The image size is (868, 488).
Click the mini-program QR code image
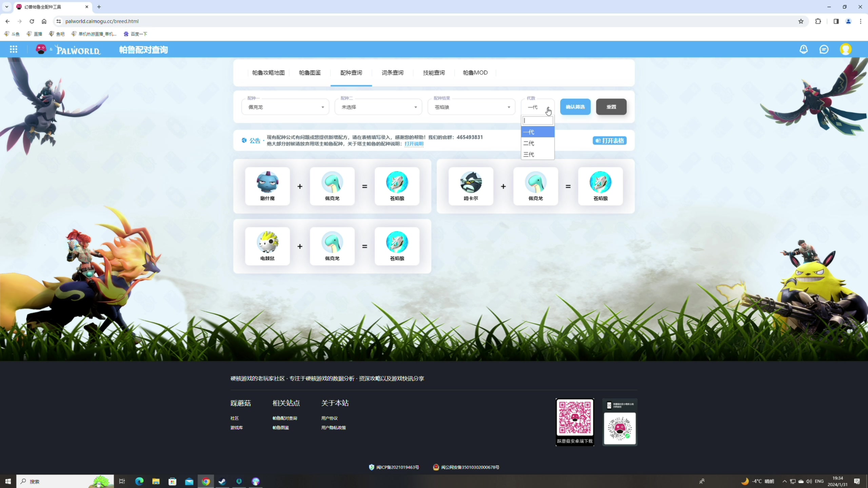(x=620, y=422)
